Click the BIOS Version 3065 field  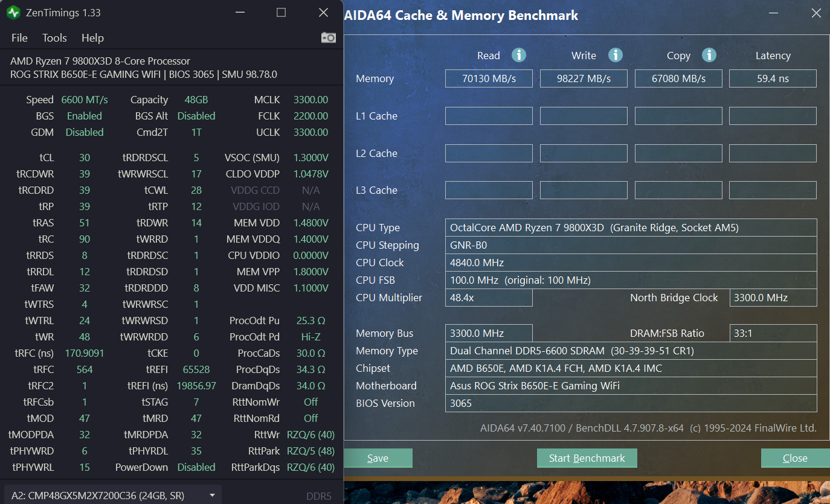click(631, 403)
